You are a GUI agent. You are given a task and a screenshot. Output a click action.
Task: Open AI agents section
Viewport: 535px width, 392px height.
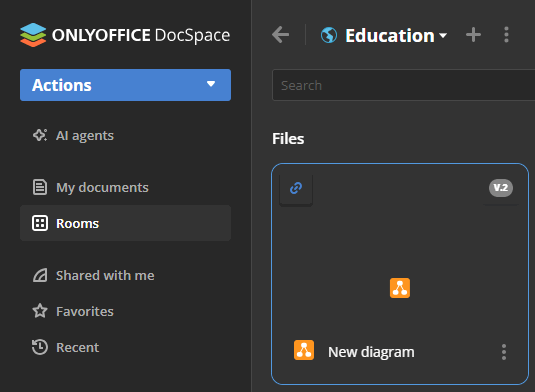pos(125,135)
